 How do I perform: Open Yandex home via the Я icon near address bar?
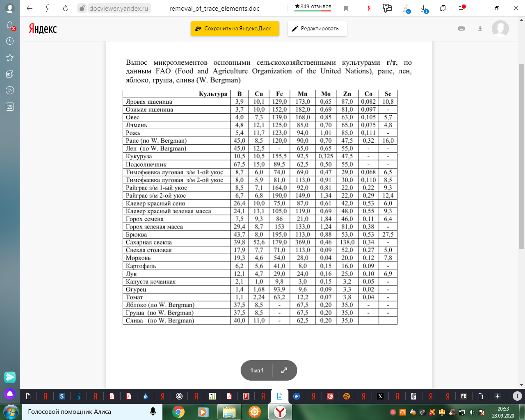[x=48, y=8]
